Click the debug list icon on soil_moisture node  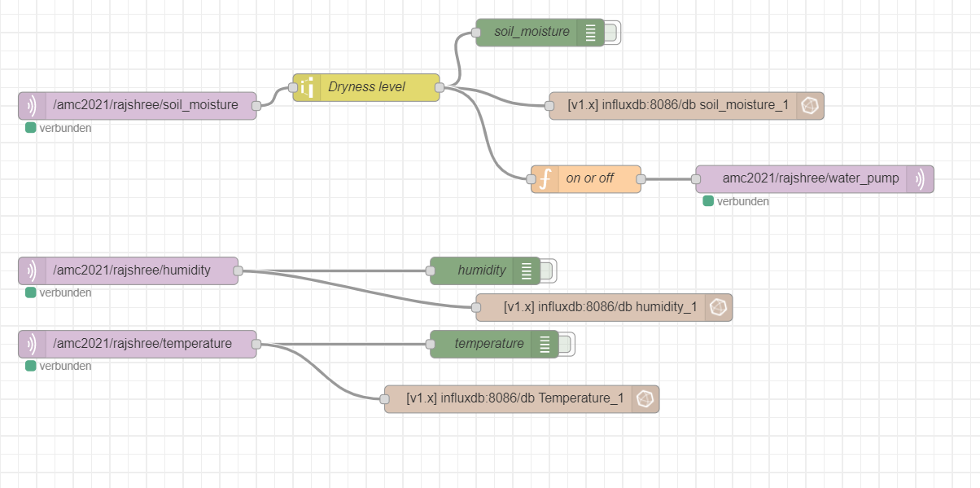tap(590, 33)
